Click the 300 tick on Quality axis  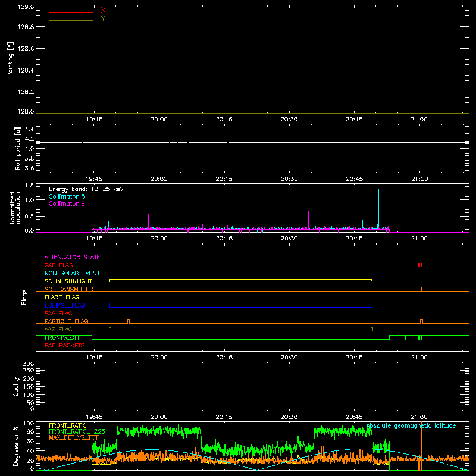[28, 364]
